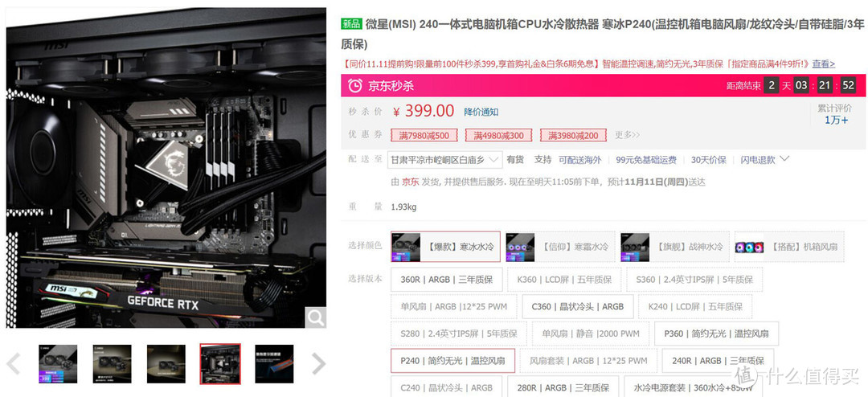Image resolution: width=868 pixels, height=397 pixels.
Task: Expand the 闪电退款 services chevron
Action: click(x=784, y=159)
